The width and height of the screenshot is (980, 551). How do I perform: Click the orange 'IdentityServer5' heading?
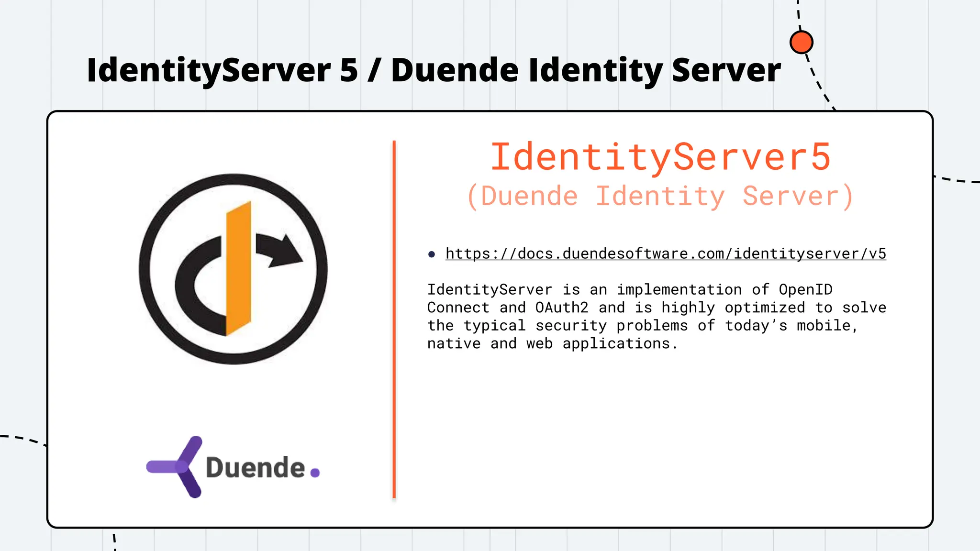point(661,157)
